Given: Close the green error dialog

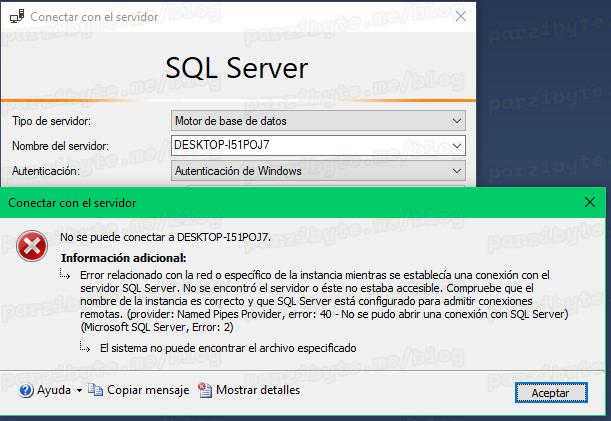Looking at the screenshot, I should [x=590, y=202].
